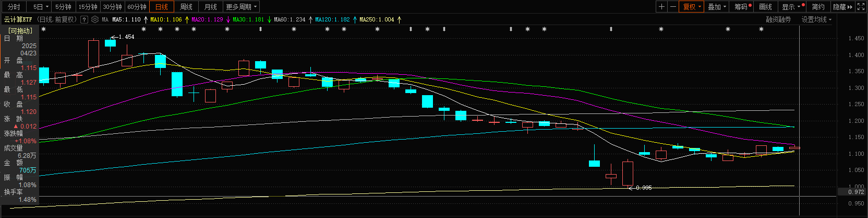Image resolution: width=868 pixels, height=218 pixels.
Task: Switch to the 周线 weekly tab
Action: point(186,7)
